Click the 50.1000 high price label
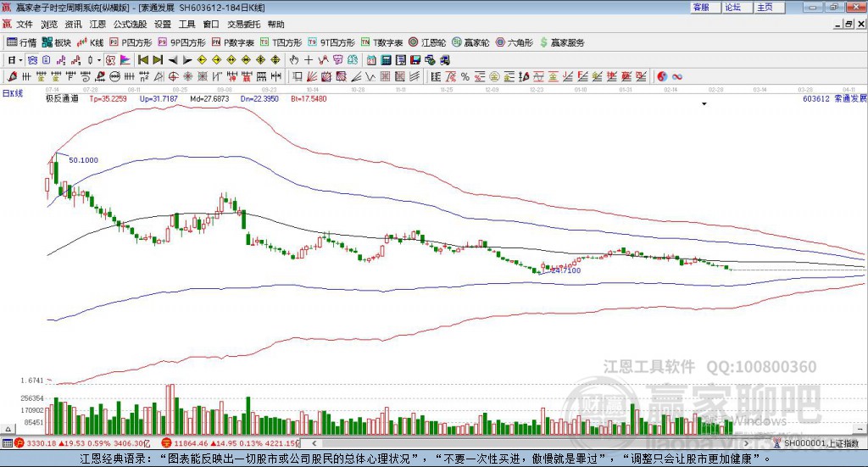The width and height of the screenshot is (868, 467). pos(84,160)
